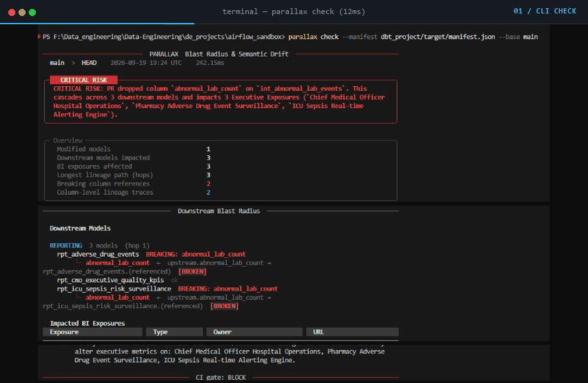Click the 'Column-level lineage traces' row label
The image size is (588, 383).
pyautogui.click(x=105, y=192)
